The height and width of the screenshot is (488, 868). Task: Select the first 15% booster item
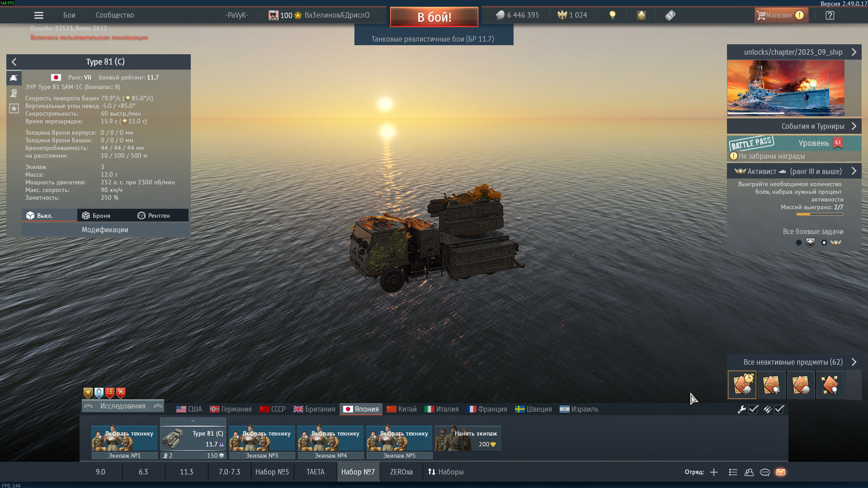pyautogui.click(x=742, y=385)
